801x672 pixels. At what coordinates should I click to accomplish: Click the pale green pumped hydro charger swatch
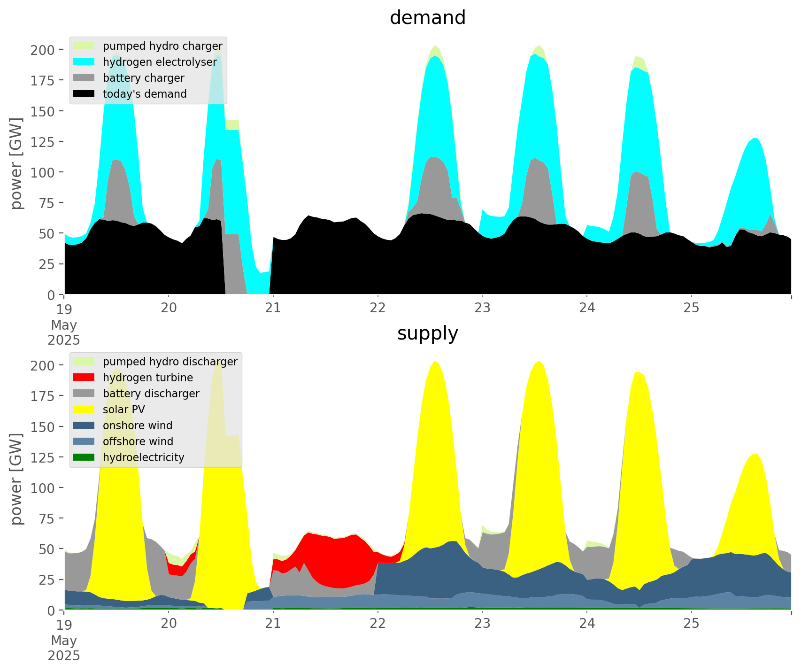point(84,46)
